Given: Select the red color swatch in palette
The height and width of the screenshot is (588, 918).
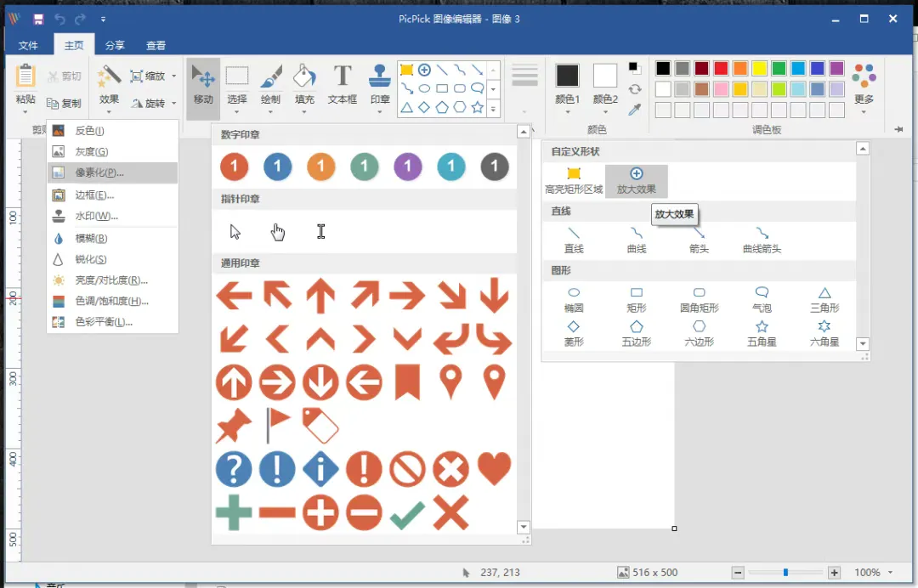Looking at the screenshot, I should click(x=721, y=69).
